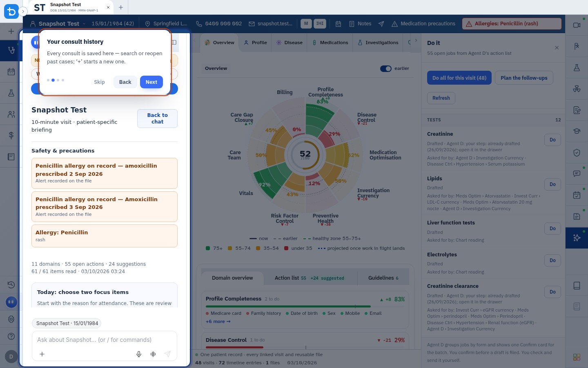Open the calendar icon in left sidebar
588x368 pixels.
point(11,72)
